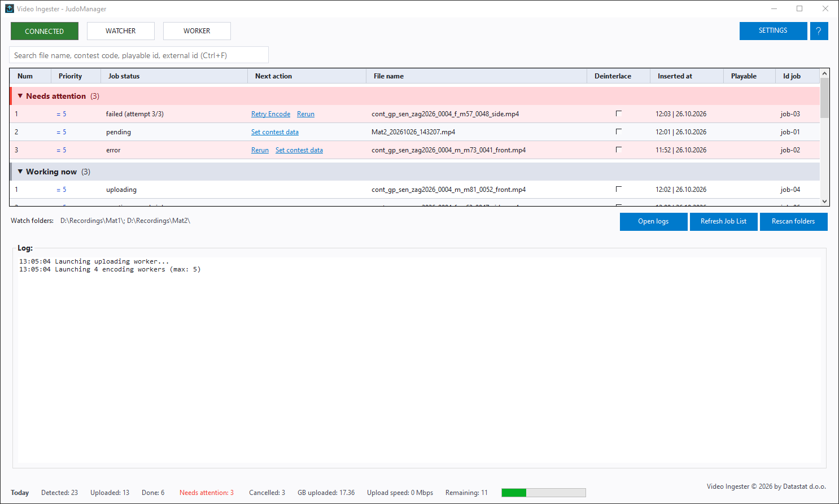
Task: Click the scroll down arrow of job list
Action: coord(824,201)
